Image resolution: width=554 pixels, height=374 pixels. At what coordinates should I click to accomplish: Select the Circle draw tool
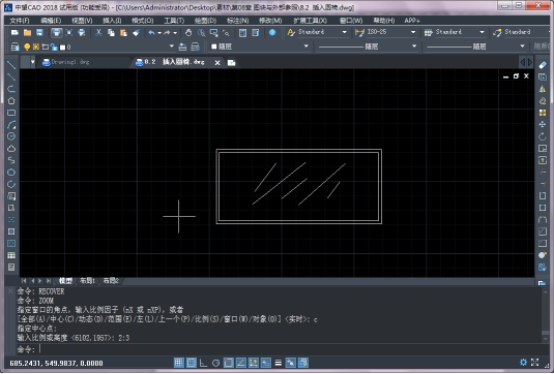pyautogui.click(x=11, y=136)
